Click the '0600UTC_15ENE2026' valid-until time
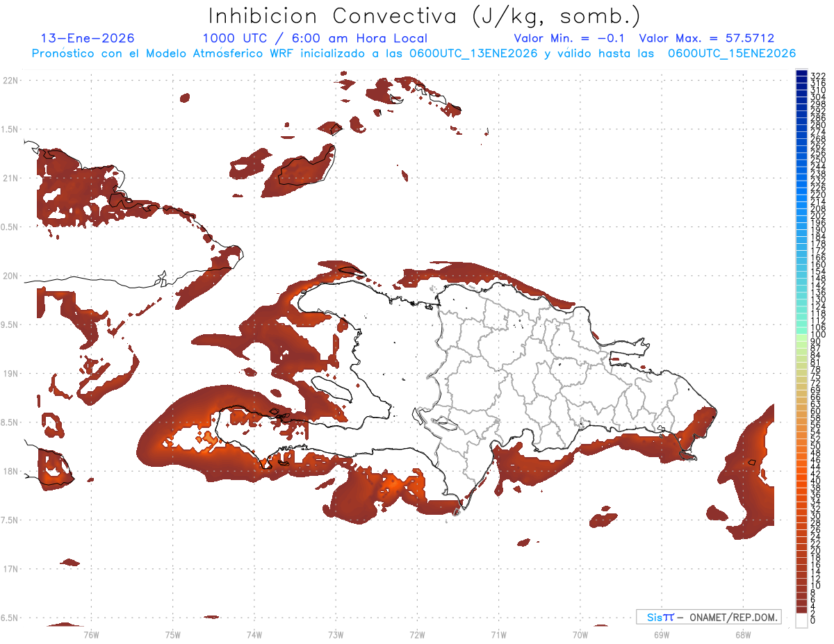 (732, 53)
